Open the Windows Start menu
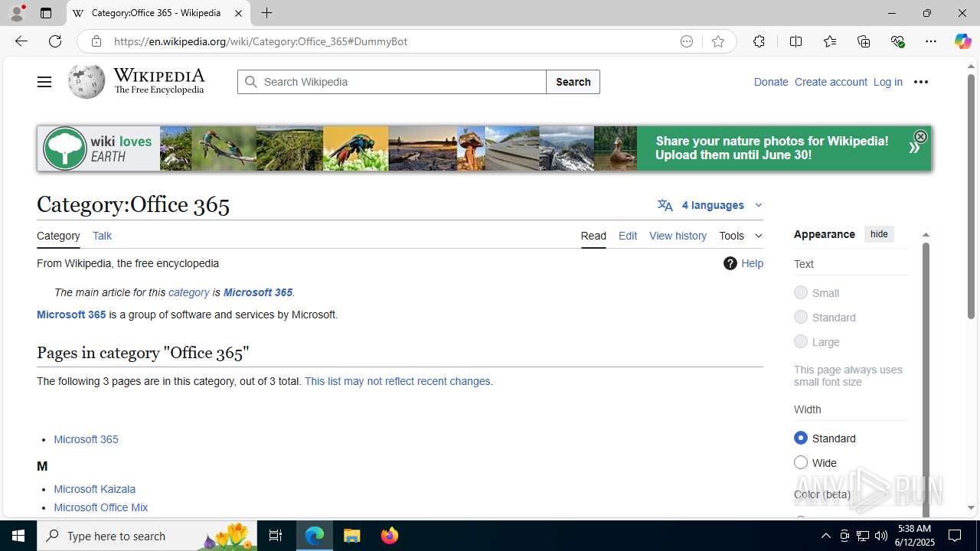This screenshot has height=551, width=980. pyautogui.click(x=18, y=536)
